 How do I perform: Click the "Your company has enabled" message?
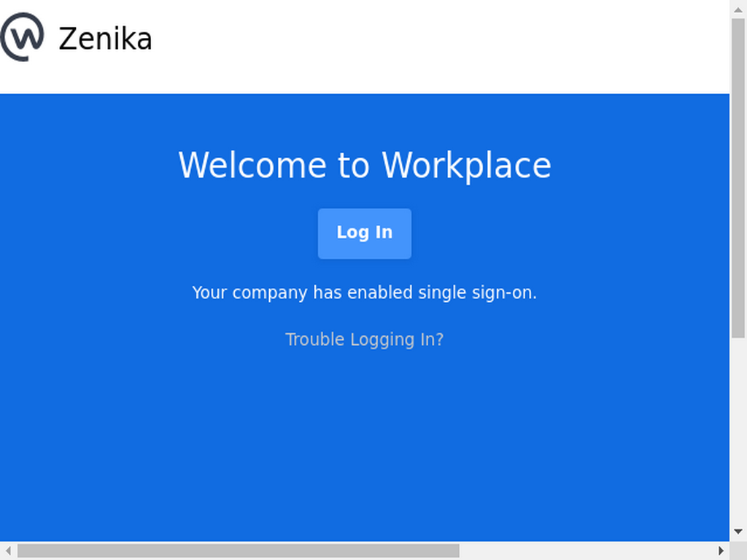coord(302,293)
